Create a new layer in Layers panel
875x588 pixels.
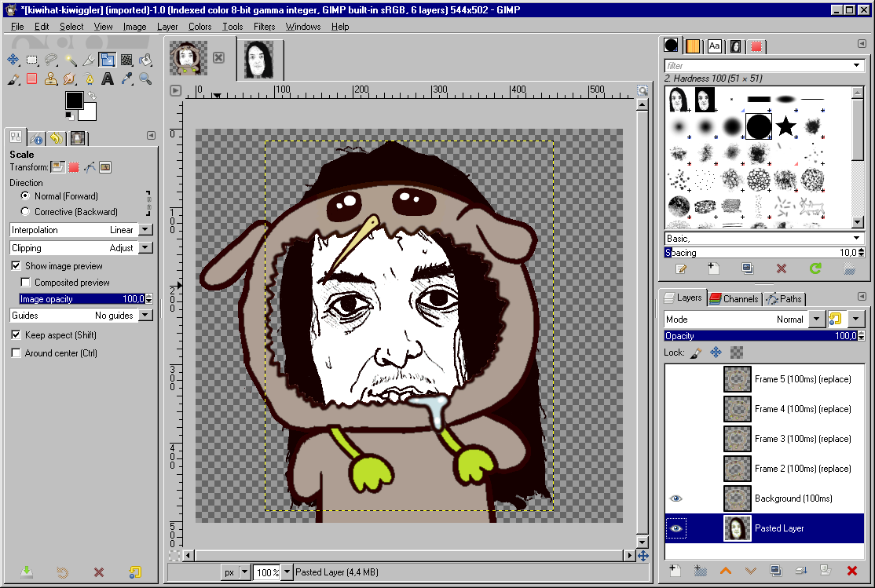click(675, 570)
